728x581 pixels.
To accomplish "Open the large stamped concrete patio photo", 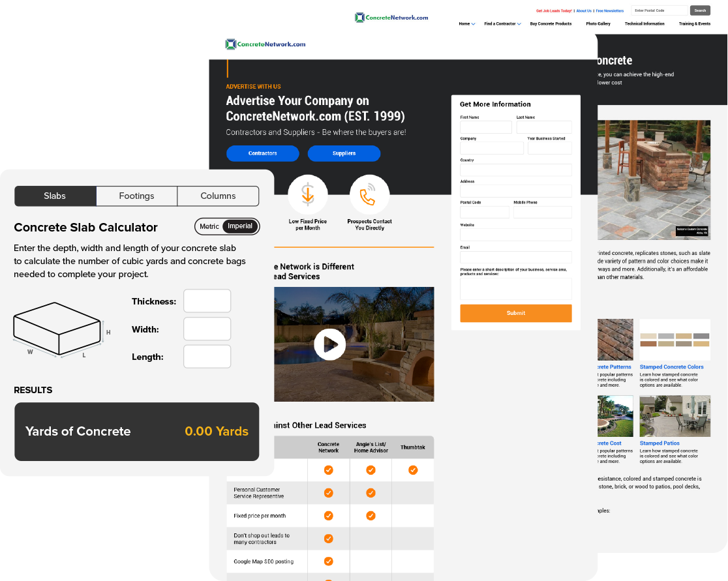I will 654,180.
